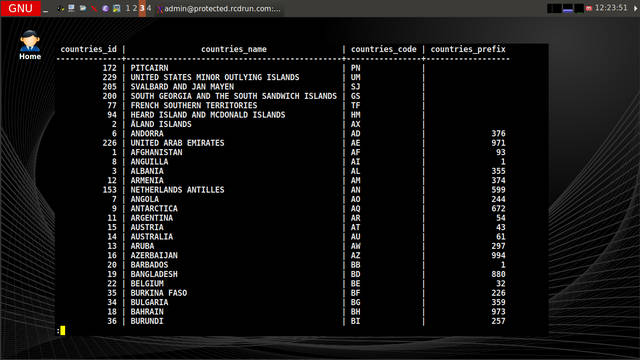Click SOUTH GEORGIA AND THE SOUTH SANDWICH ISLANDS
Screen dimensions: 640x360
point(234,96)
